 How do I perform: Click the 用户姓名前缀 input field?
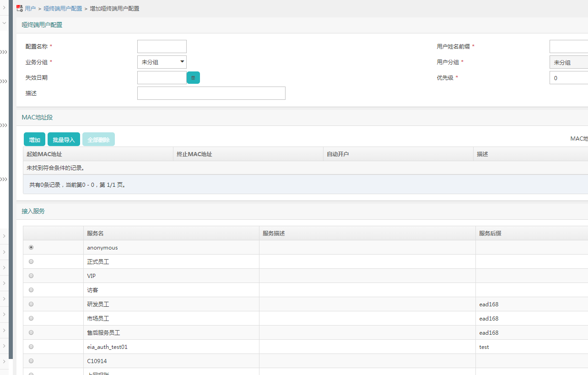[569, 46]
